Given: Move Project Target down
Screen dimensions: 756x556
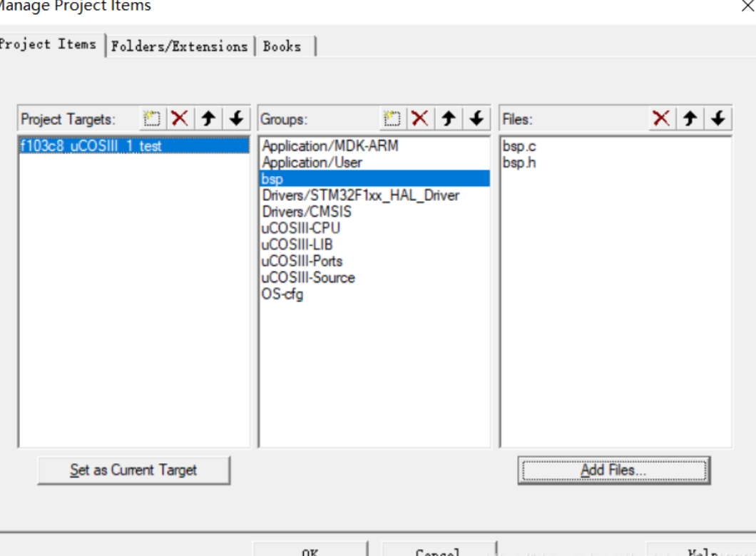Looking at the screenshot, I should 236,118.
